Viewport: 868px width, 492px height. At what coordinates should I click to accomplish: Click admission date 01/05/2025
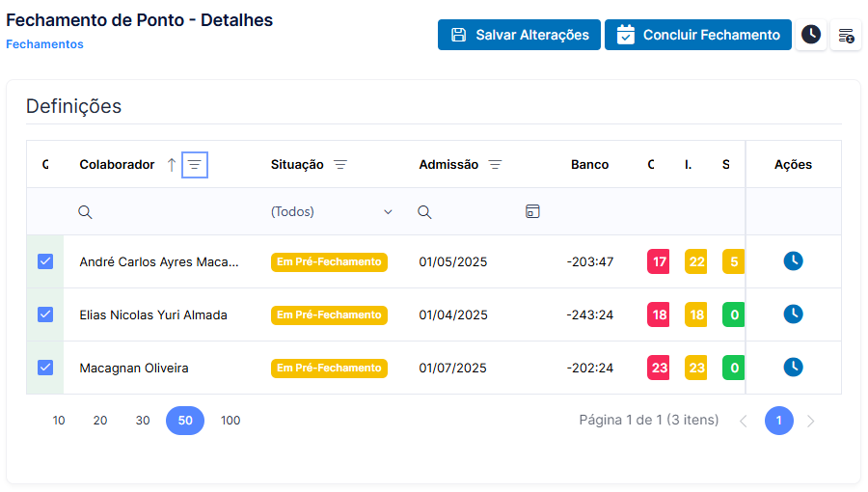pos(453,261)
